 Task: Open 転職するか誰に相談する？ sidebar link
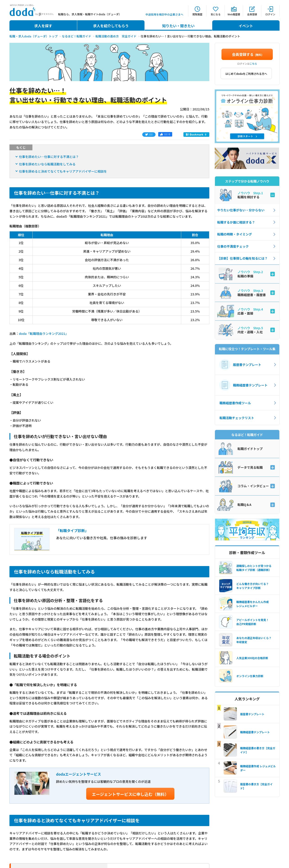(247, 222)
